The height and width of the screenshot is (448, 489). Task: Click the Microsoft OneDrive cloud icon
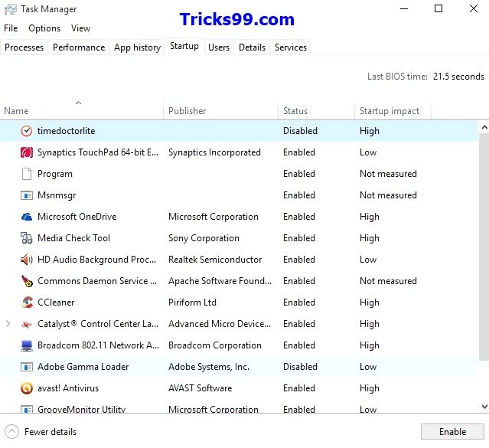pyautogui.click(x=27, y=217)
